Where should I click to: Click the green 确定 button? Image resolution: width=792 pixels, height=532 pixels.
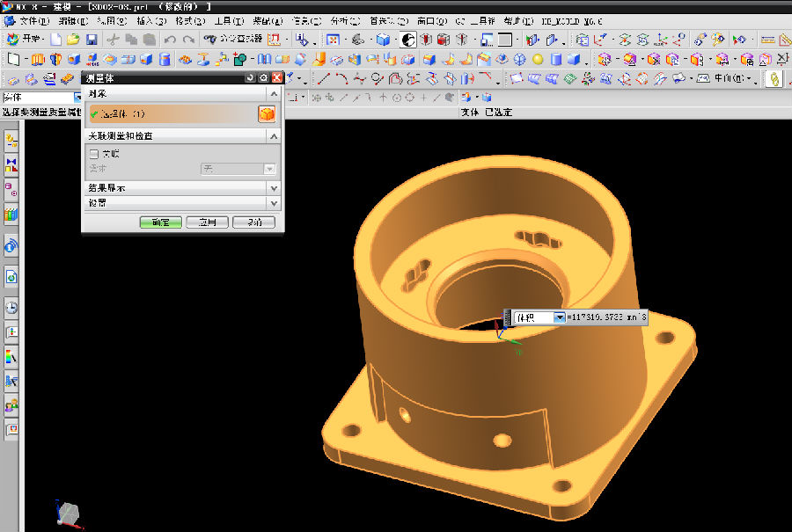160,222
